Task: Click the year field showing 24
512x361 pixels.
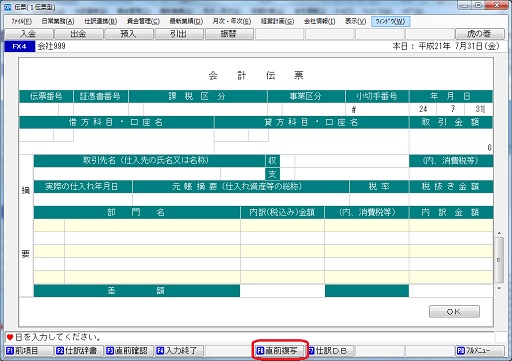Action: click(x=423, y=109)
